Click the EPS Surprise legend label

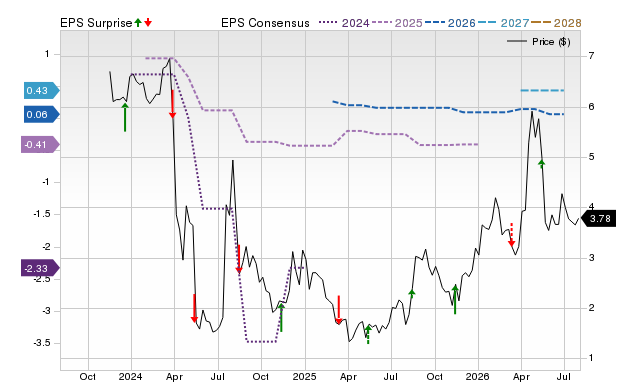96,23
